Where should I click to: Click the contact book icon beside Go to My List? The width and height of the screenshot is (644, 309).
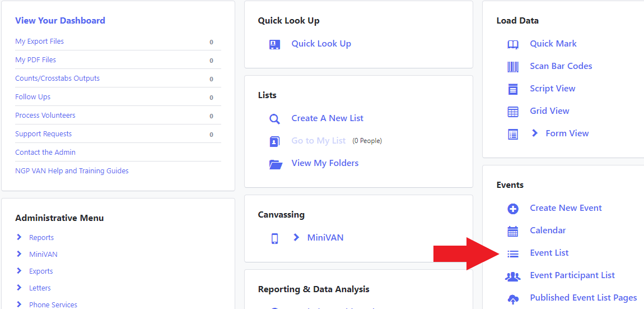(x=274, y=142)
